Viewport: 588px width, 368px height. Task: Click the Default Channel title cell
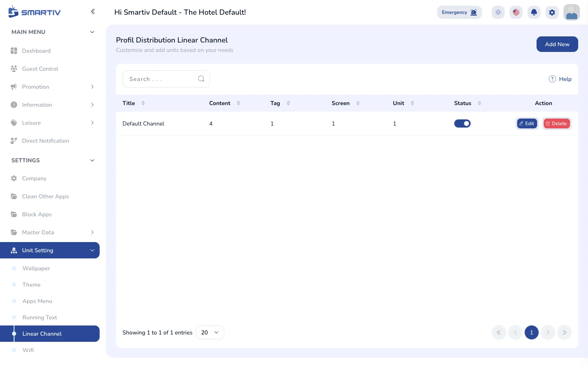(x=143, y=123)
